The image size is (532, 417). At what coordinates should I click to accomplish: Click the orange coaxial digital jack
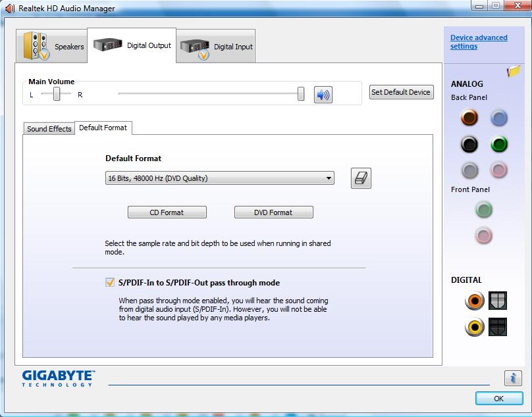coord(475,301)
